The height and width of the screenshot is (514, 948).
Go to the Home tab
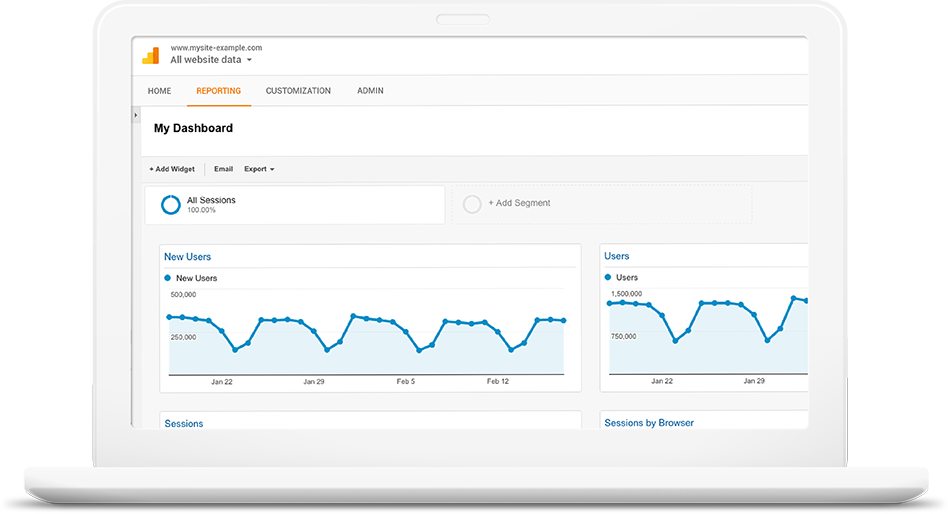[x=159, y=91]
